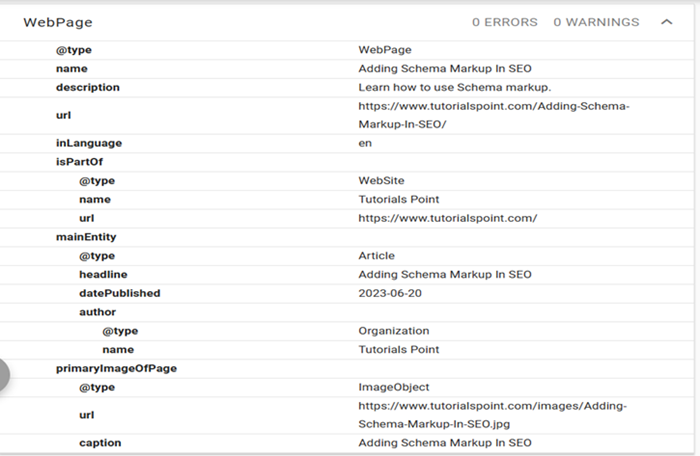Click the gray circular button at left edge

click(x=3, y=375)
